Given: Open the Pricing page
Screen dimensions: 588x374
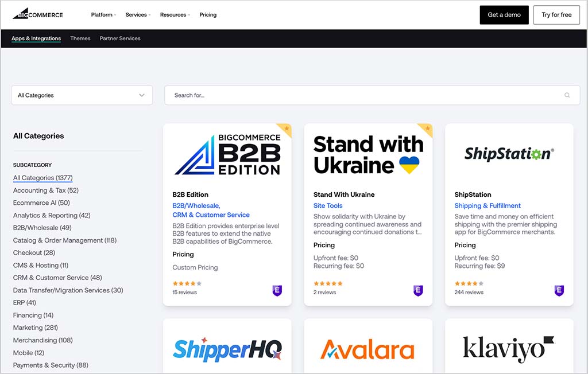Looking at the screenshot, I should [208, 14].
